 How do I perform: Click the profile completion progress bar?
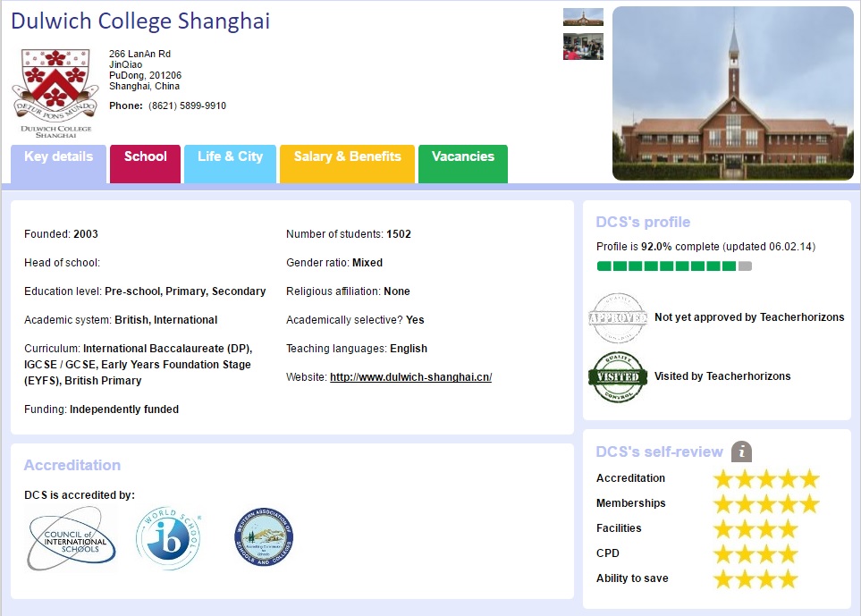(x=674, y=266)
